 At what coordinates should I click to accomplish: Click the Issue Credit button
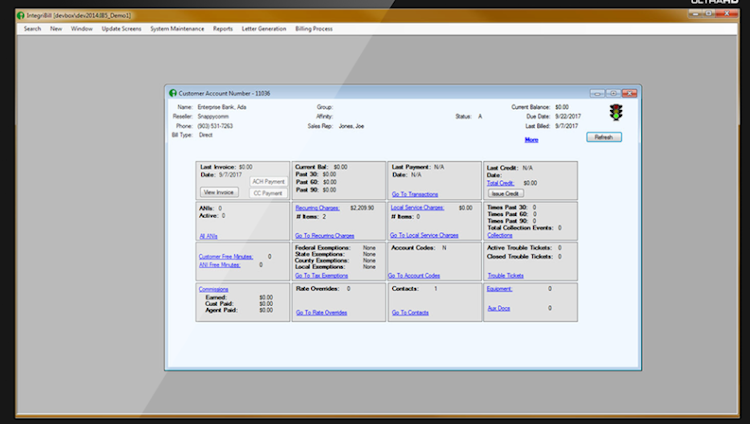tap(506, 193)
